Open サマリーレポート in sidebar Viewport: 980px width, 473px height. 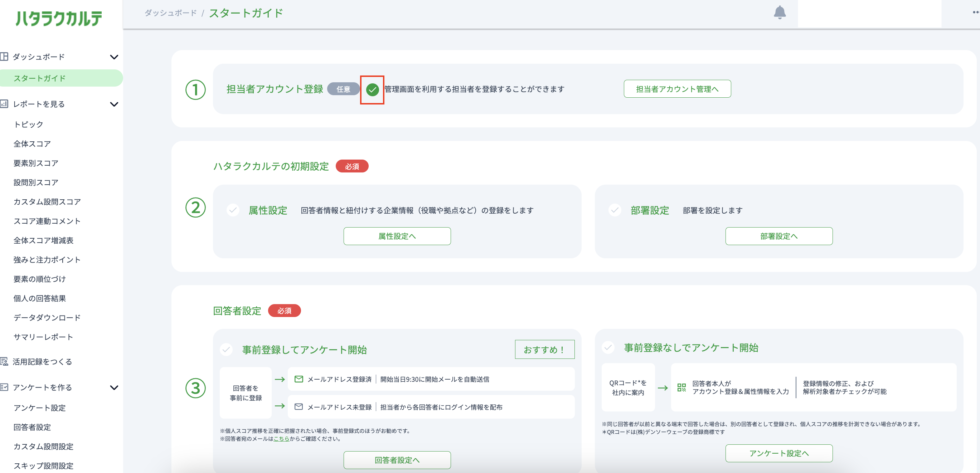point(43,337)
